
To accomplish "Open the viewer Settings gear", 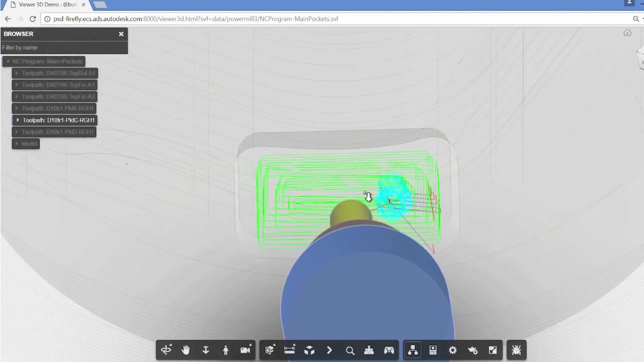I will (x=453, y=350).
